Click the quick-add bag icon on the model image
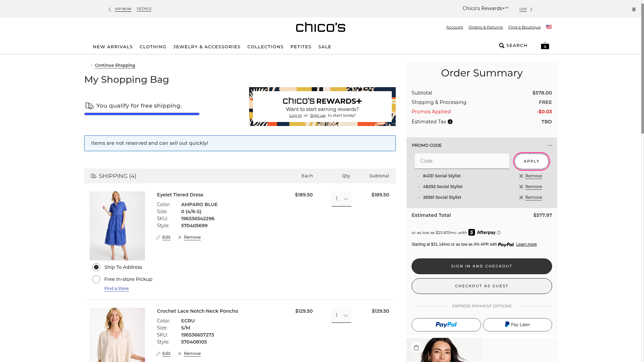 [416, 348]
